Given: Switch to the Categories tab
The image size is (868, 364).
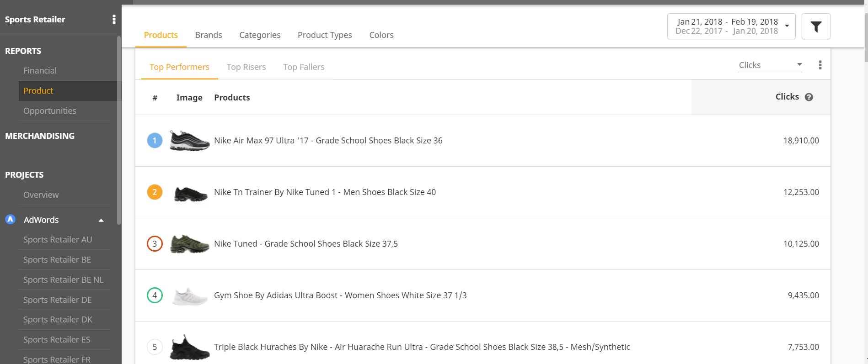Looking at the screenshot, I should tap(260, 35).
